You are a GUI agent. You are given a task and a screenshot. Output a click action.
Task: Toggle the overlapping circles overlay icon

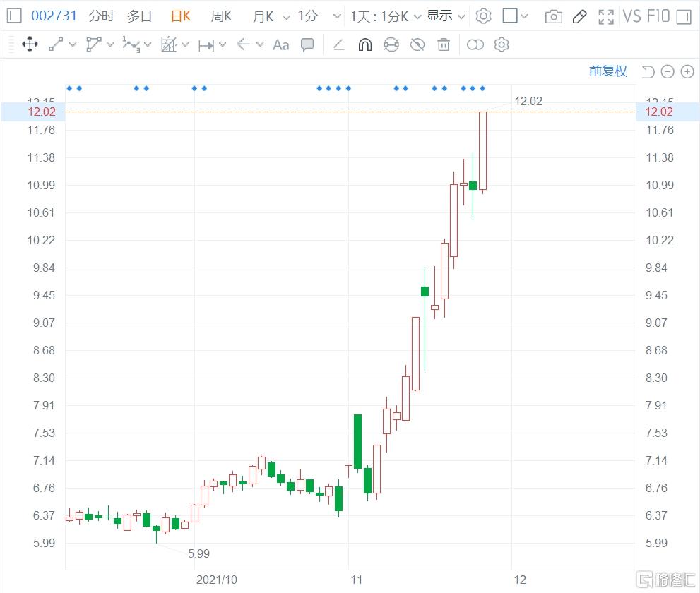pyautogui.click(x=475, y=44)
